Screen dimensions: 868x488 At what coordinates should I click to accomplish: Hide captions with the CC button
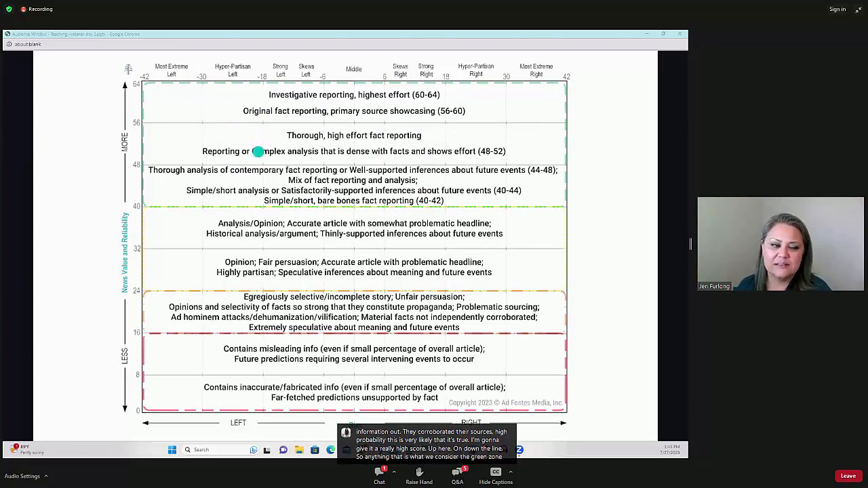[x=496, y=475]
